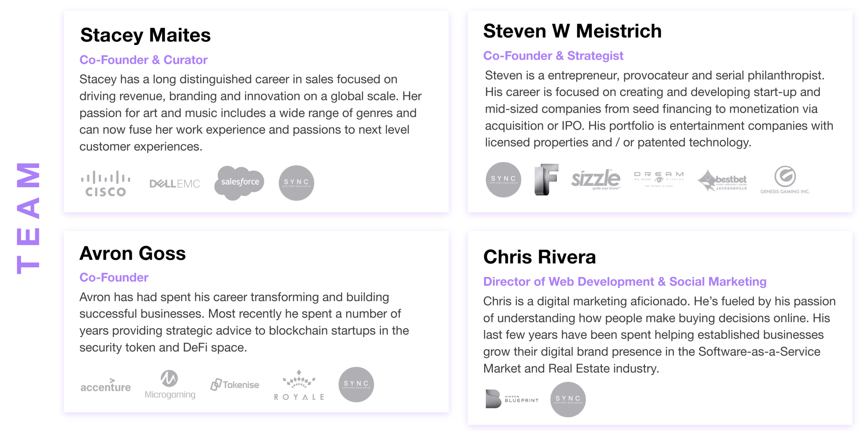Image resolution: width=868 pixels, height=431 pixels.
Task: Click the Cisco logo under Stacey Maites
Action: coord(105,183)
